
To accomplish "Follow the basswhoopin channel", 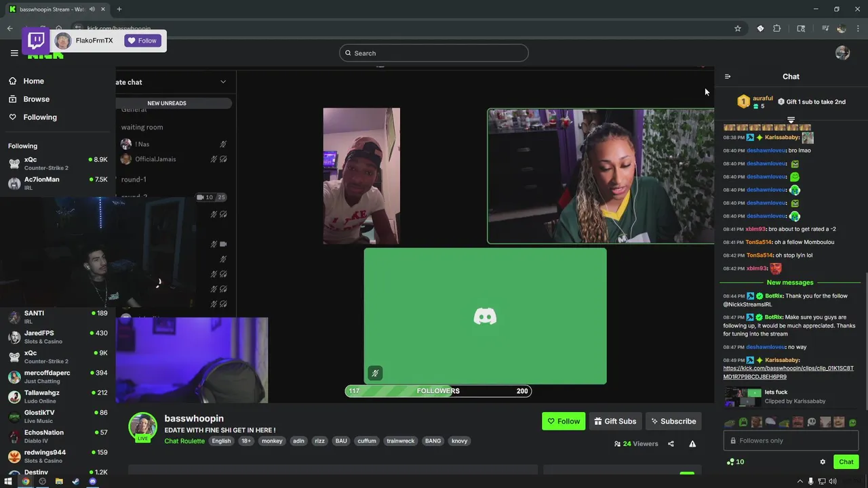I will (564, 421).
